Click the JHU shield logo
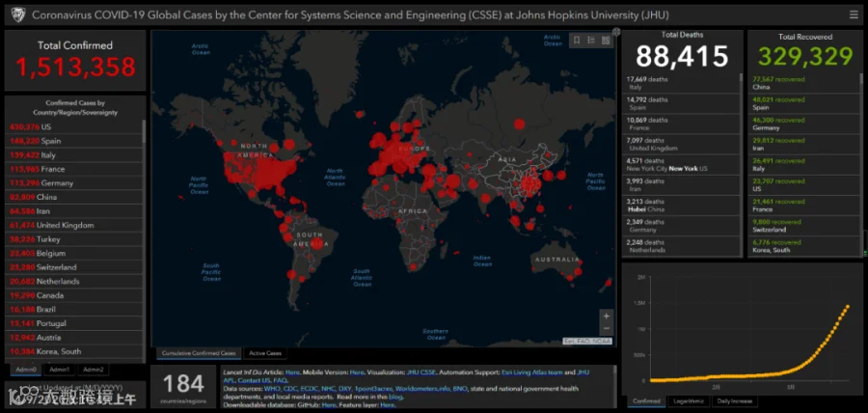 coord(18,14)
